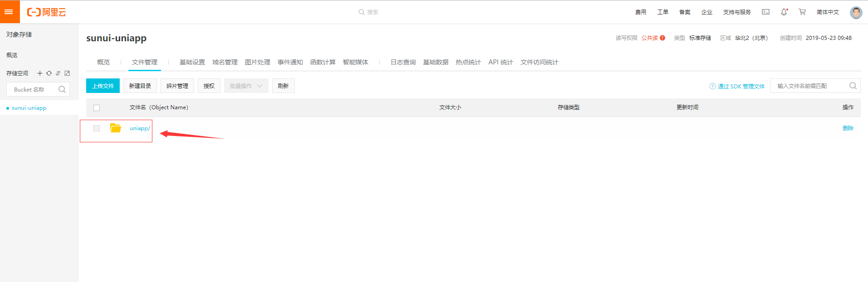The width and height of the screenshot is (868, 282).
Task: Switch to the 基础设置 tab
Action: tap(192, 62)
